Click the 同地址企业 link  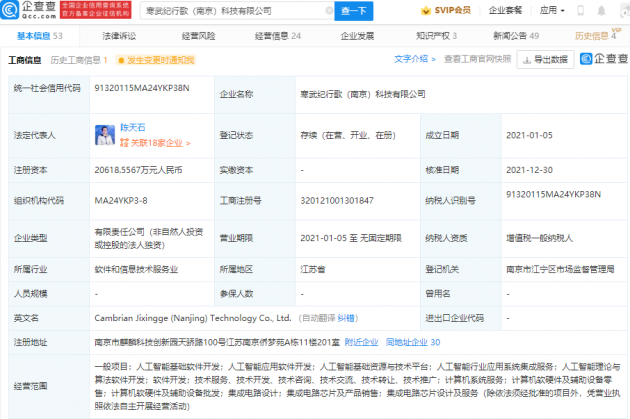407,341
